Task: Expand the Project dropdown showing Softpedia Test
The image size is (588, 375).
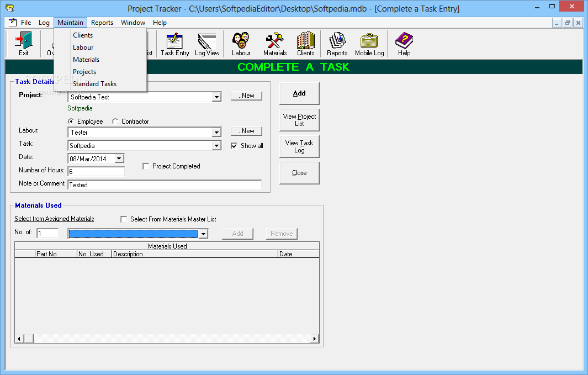Action: click(x=216, y=97)
